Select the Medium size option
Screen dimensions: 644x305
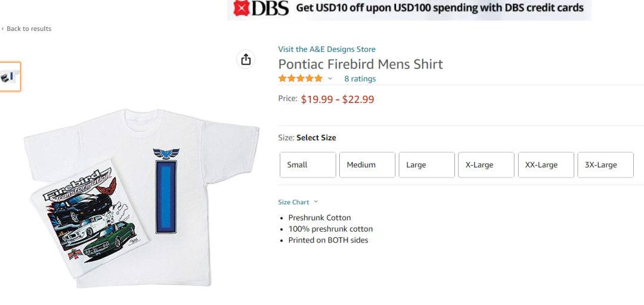(367, 165)
